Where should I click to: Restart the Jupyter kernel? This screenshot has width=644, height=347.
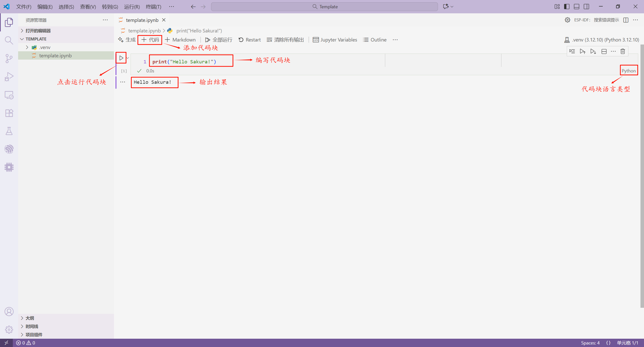[x=249, y=39]
